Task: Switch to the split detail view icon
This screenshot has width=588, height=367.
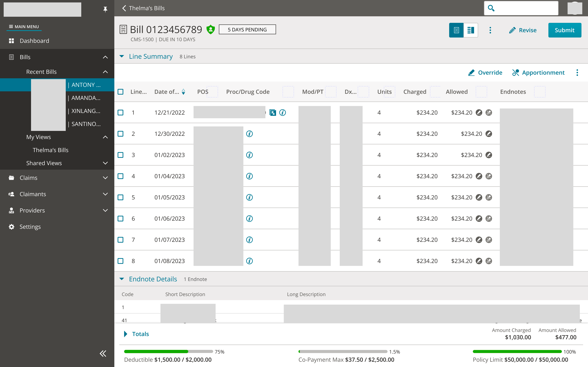Action: tap(471, 30)
